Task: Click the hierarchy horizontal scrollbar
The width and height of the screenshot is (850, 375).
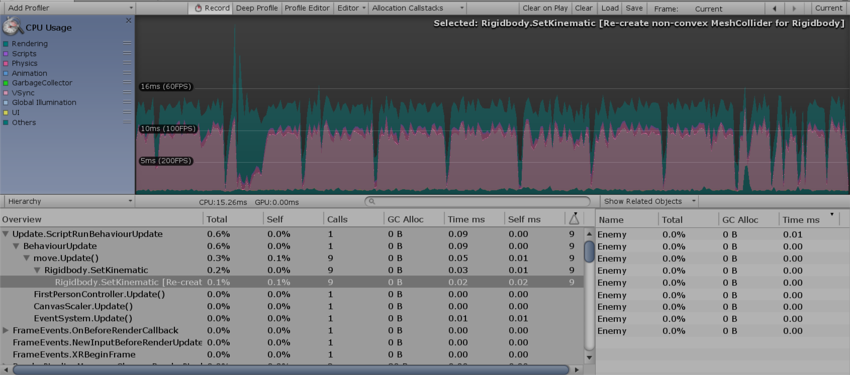Action: pyautogui.click(x=291, y=370)
